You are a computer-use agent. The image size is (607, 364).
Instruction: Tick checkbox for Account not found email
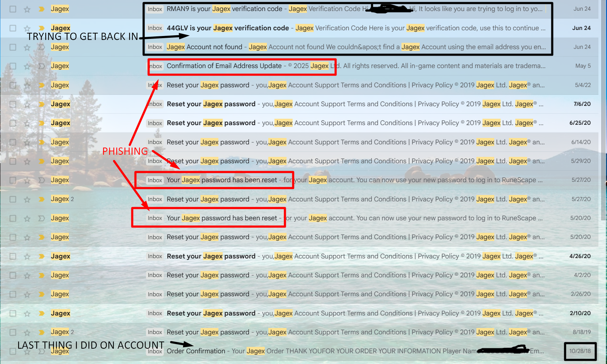pyautogui.click(x=13, y=47)
